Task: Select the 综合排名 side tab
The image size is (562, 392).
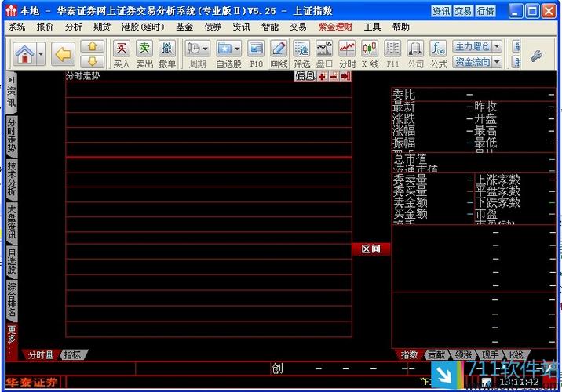Action: [x=12, y=299]
